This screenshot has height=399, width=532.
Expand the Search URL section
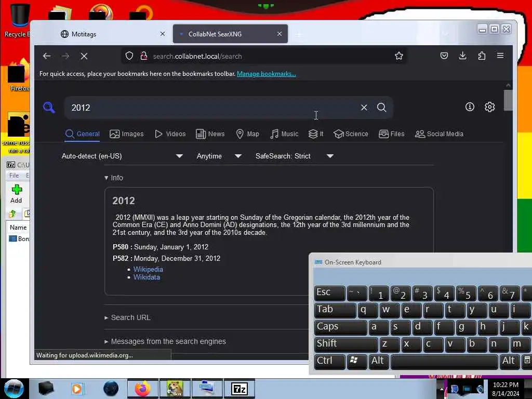coord(127,317)
